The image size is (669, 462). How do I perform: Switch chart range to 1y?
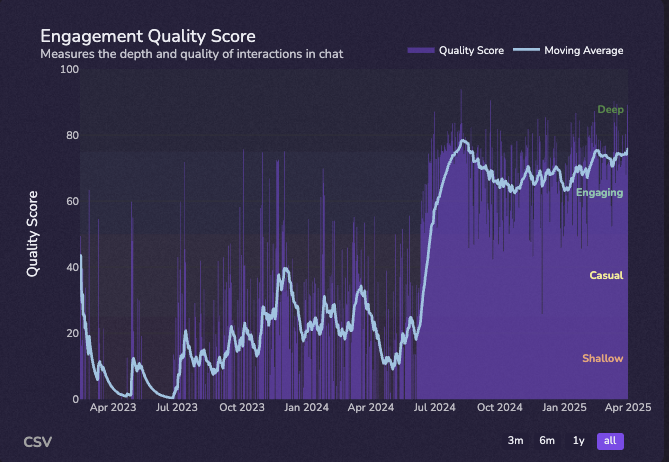[x=578, y=441]
